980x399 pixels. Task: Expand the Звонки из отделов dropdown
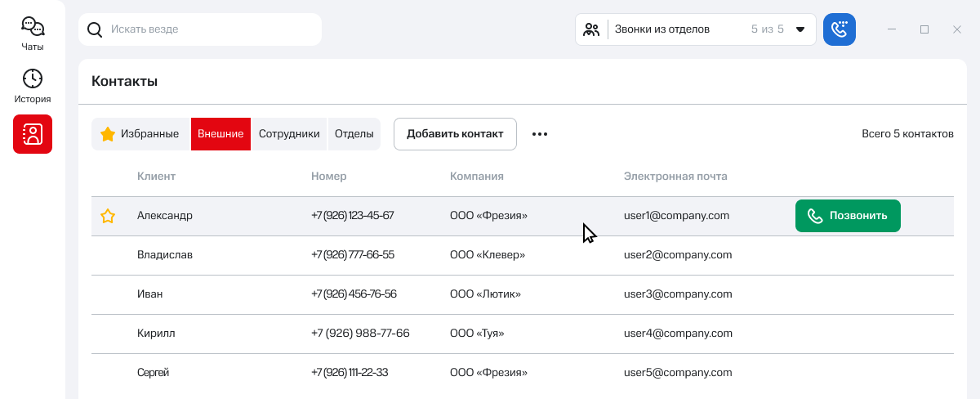[x=800, y=29]
